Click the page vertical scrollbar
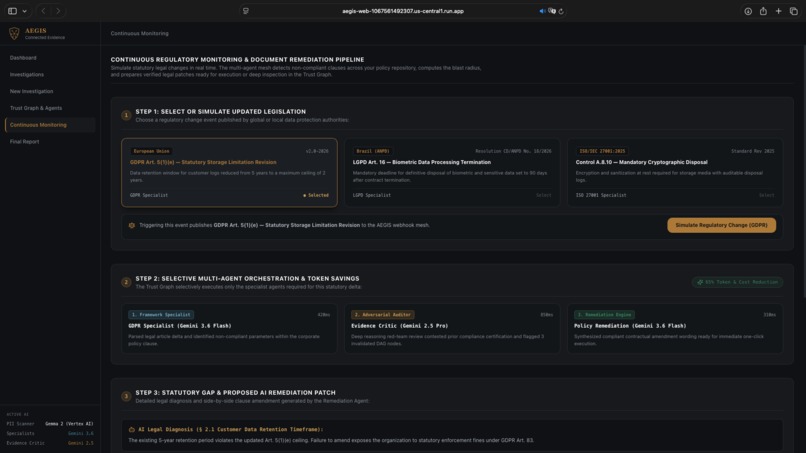The image size is (806, 453). [x=803, y=170]
